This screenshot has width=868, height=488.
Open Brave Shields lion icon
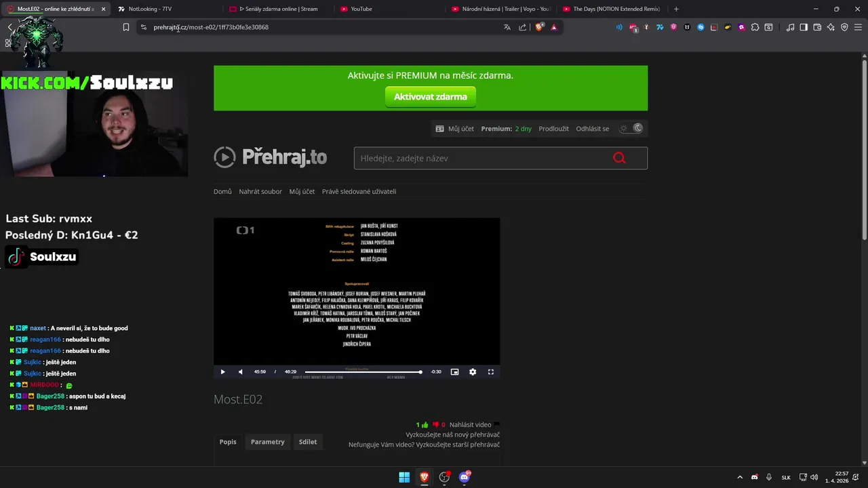tap(540, 27)
